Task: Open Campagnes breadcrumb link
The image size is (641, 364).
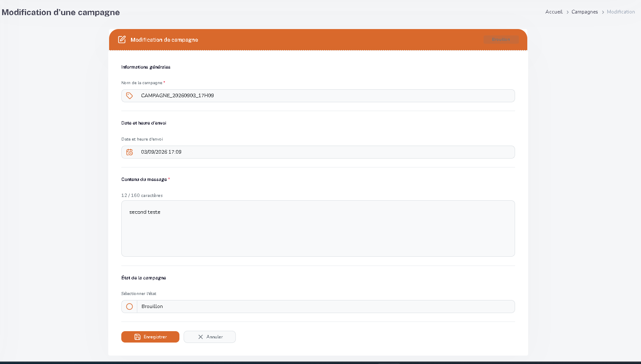Action: (x=585, y=12)
